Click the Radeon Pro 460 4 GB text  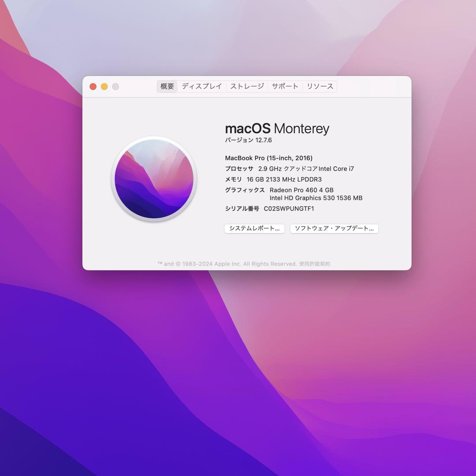(x=301, y=190)
